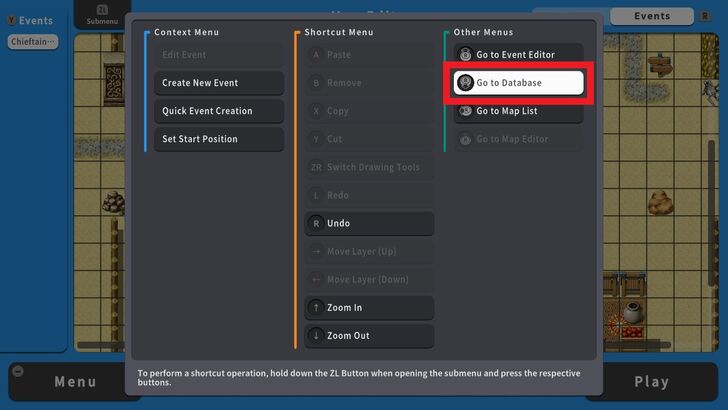728x410 pixels.
Task: Click the Go to Map List icon
Action: pyautogui.click(x=466, y=111)
